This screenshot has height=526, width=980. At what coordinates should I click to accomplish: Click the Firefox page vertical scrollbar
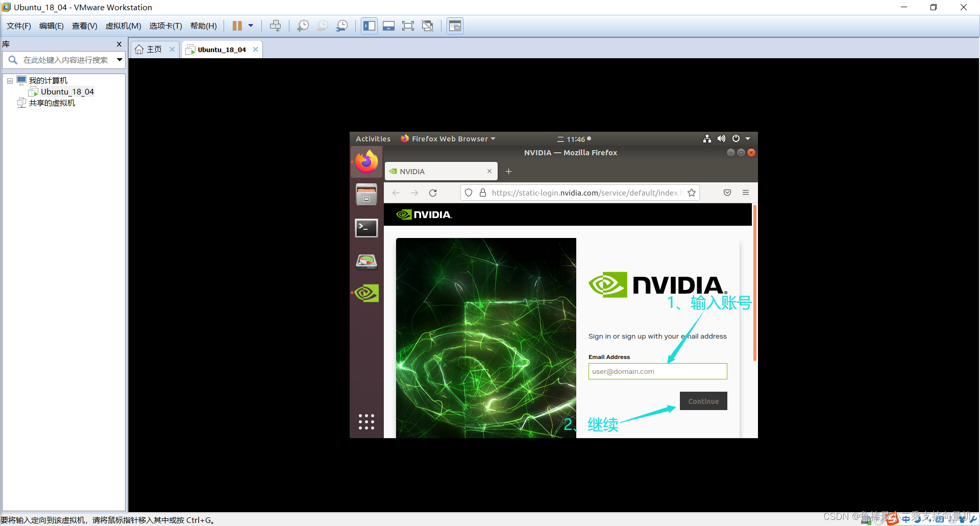[x=754, y=283]
